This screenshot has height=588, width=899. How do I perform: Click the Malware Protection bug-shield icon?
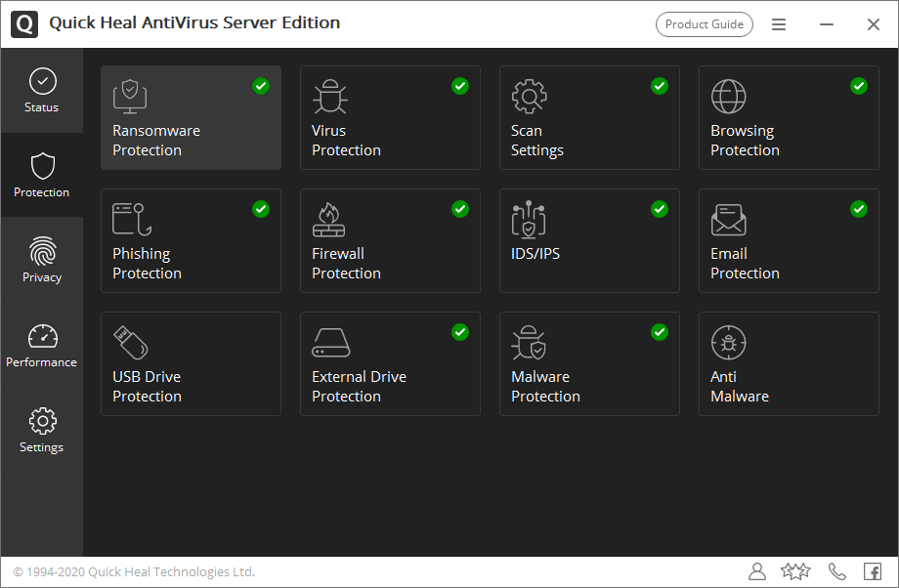[x=529, y=342]
